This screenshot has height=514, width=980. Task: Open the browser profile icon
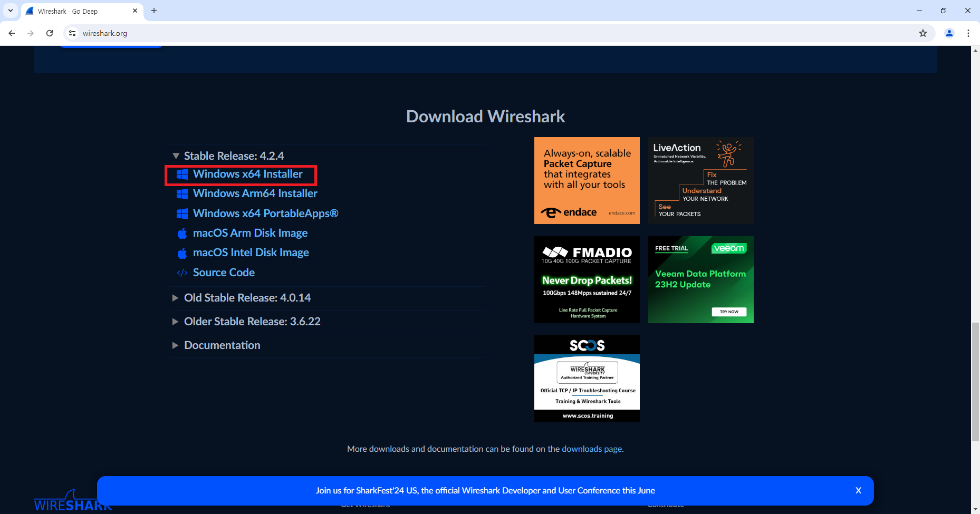(x=949, y=33)
